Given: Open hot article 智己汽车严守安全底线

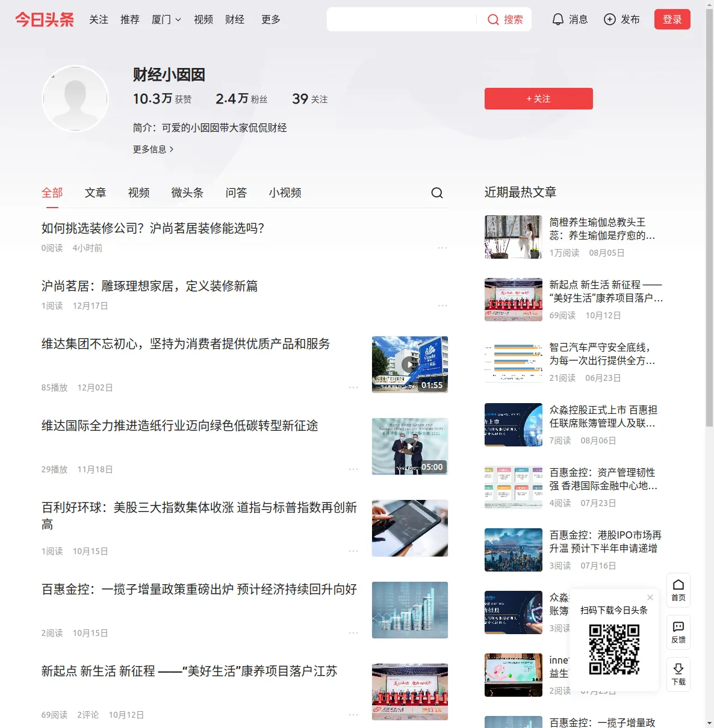Looking at the screenshot, I should (603, 354).
